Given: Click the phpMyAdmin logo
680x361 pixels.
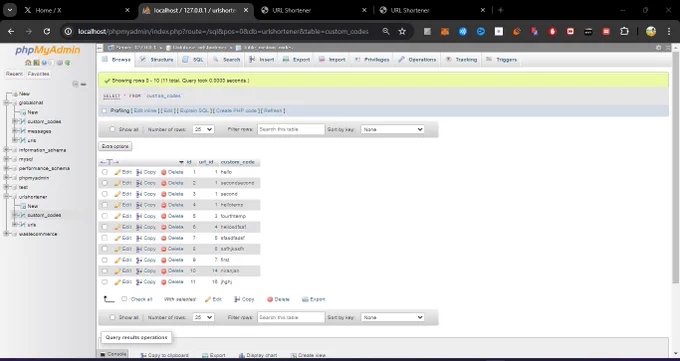Looking at the screenshot, I should tap(48, 50).
